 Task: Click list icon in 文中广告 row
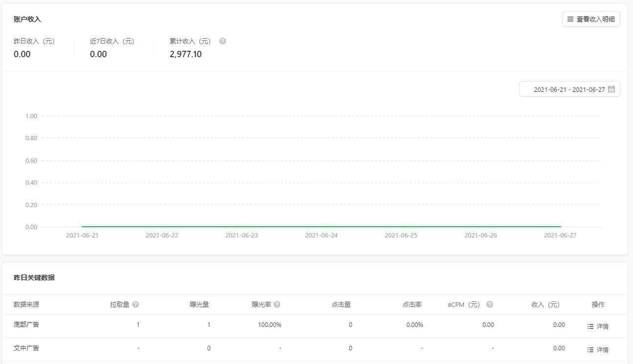click(590, 350)
